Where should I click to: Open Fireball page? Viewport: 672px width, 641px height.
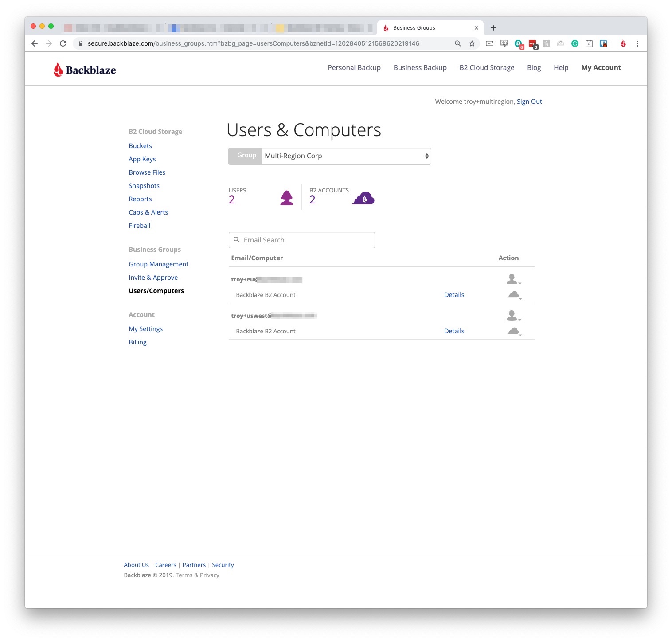pyautogui.click(x=140, y=226)
